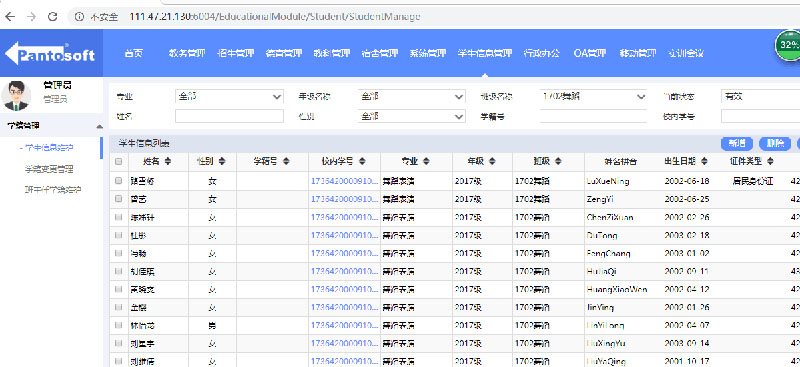Click the birth date 2002-06-18

pyautogui.click(x=687, y=181)
